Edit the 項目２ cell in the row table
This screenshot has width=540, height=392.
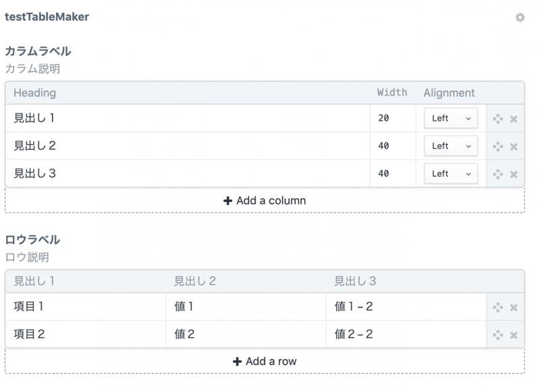[85, 335]
